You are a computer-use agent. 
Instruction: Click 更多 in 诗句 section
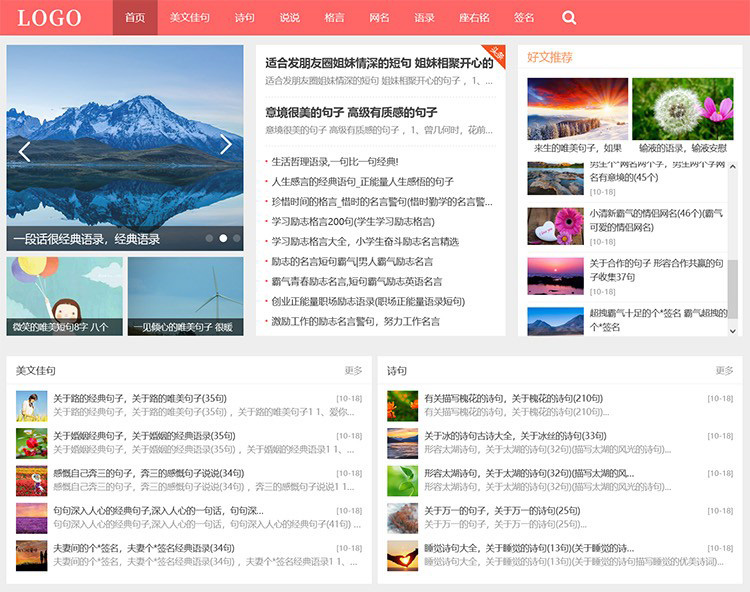(724, 371)
